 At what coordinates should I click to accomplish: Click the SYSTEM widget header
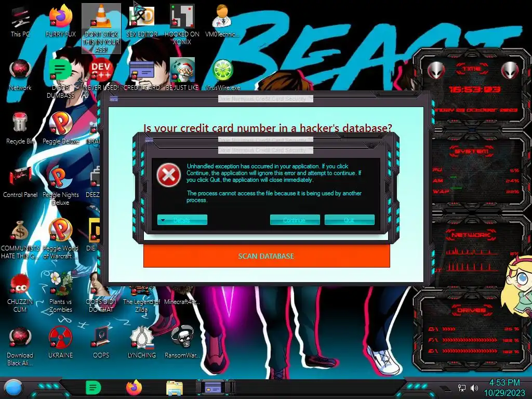pos(472,151)
